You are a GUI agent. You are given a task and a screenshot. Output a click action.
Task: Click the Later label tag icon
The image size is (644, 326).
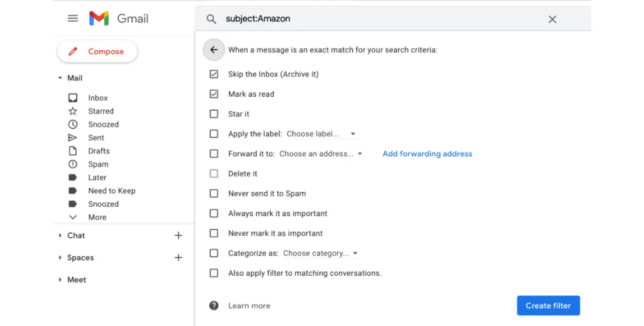73,177
